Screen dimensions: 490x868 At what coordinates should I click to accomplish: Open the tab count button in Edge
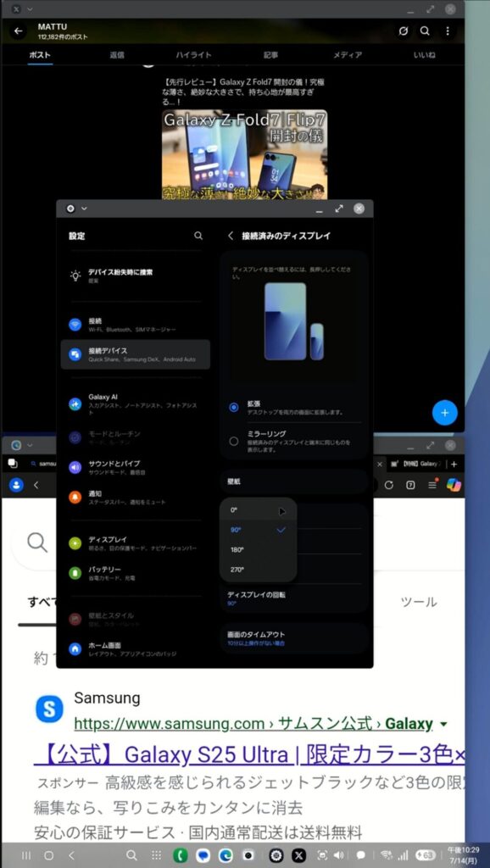(x=410, y=485)
